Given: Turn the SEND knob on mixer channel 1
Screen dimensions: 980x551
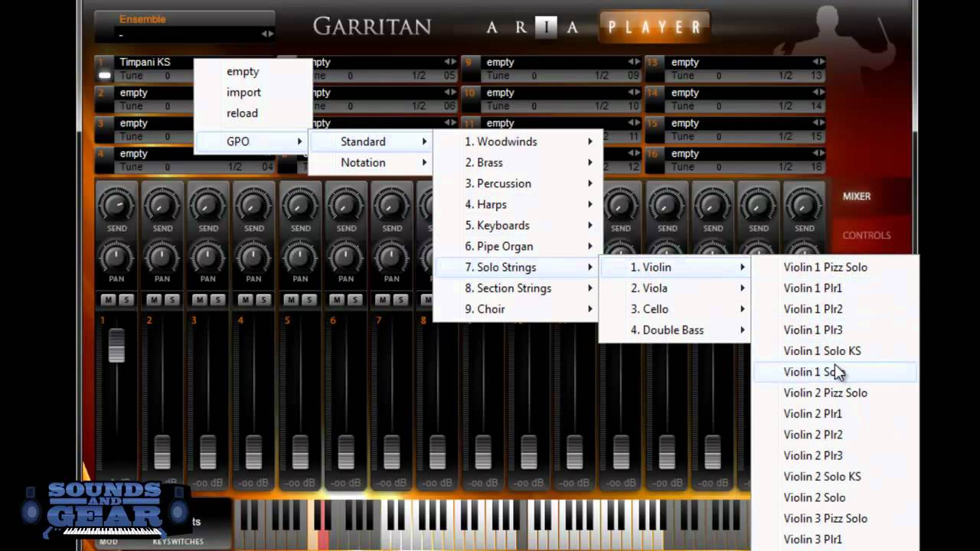Looking at the screenshot, I should pyautogui.click(x=116, y=204).
